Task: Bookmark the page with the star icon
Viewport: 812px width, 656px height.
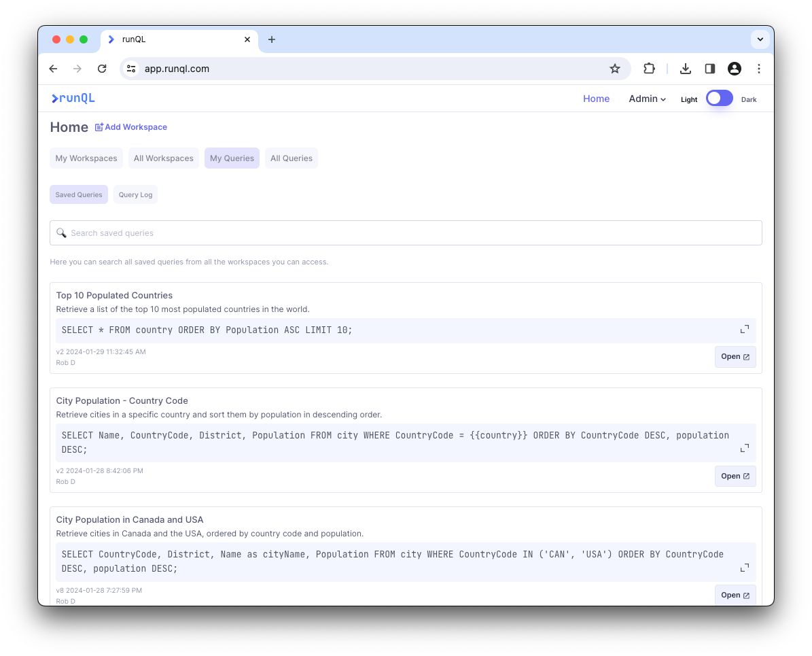Action: click(x=615, y=69)
